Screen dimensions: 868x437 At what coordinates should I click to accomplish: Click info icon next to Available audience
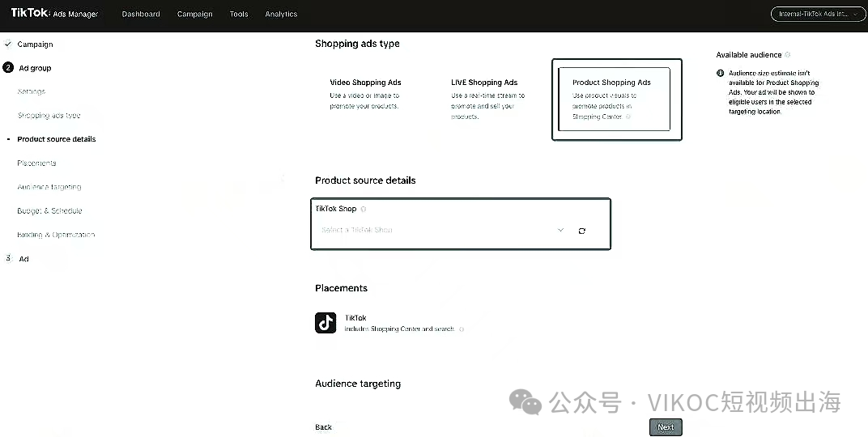click(x=788, y=55)
